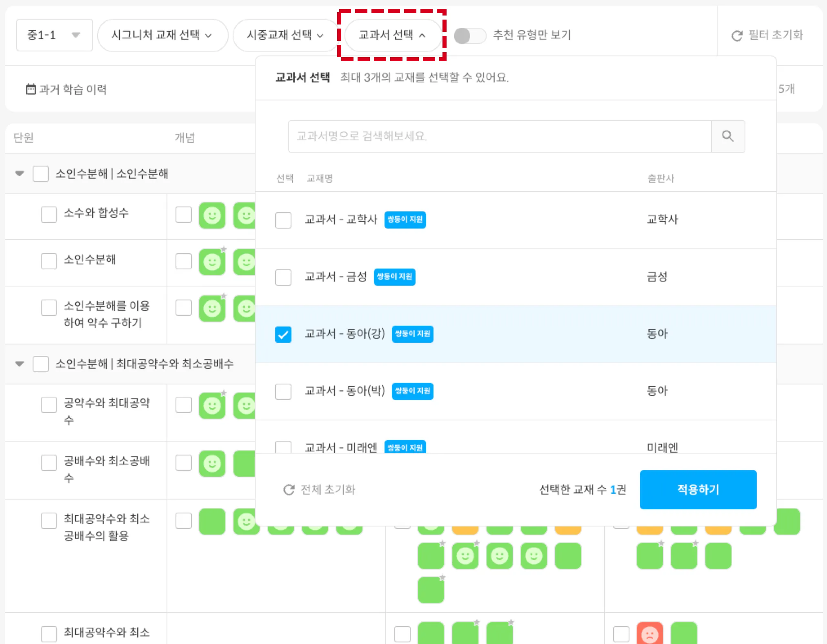Click the 적용하기 button
Screen dimensions: 827x644
click(698, 489)
